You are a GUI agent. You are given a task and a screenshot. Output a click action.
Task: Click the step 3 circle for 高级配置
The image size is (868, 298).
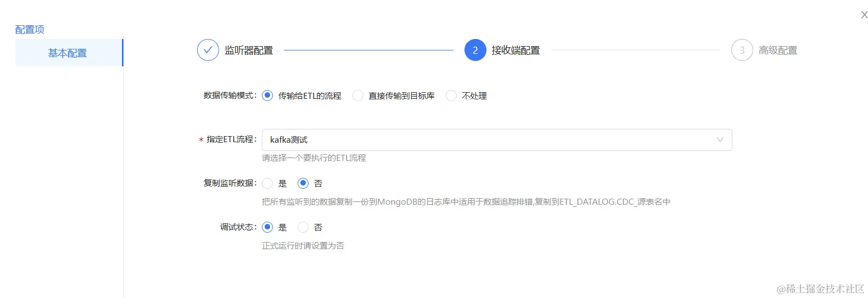(x=742, y=50)
